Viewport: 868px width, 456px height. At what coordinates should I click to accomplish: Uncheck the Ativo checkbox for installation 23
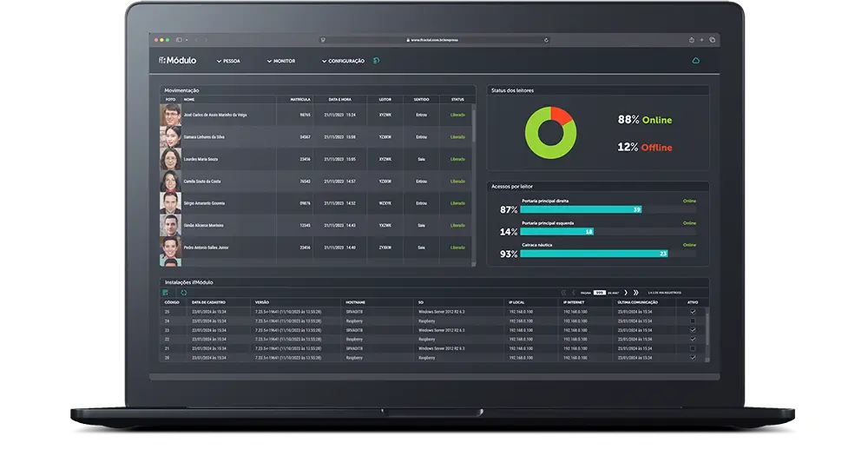692,330
